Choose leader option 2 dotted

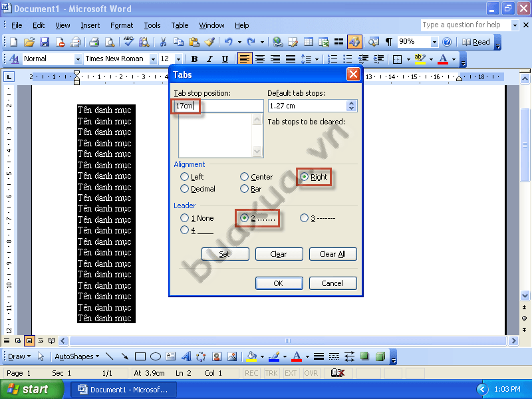(244, 218)
